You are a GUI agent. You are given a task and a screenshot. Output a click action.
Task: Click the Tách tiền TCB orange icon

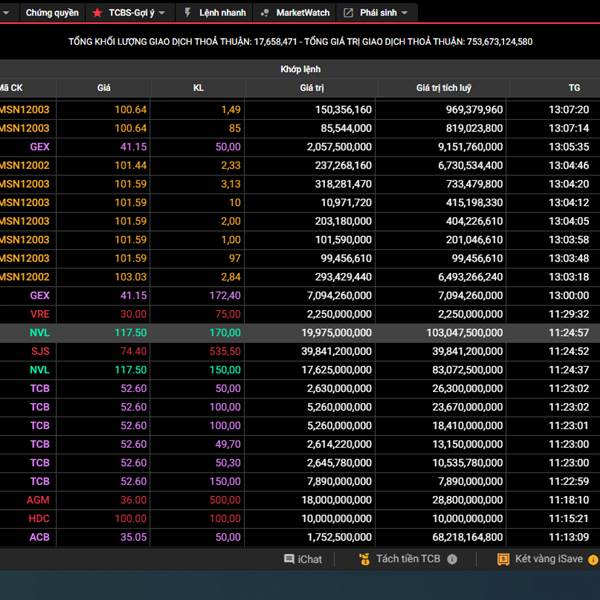pos(365,560)
